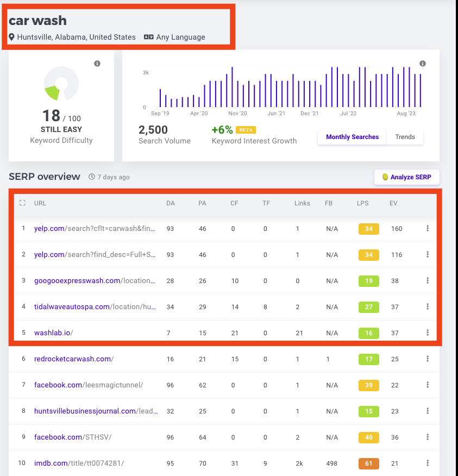This screenshot has width=458, height=476.
Task: Click the green LPS badge 19 for googooexpresswash.com
Action: 369,281
